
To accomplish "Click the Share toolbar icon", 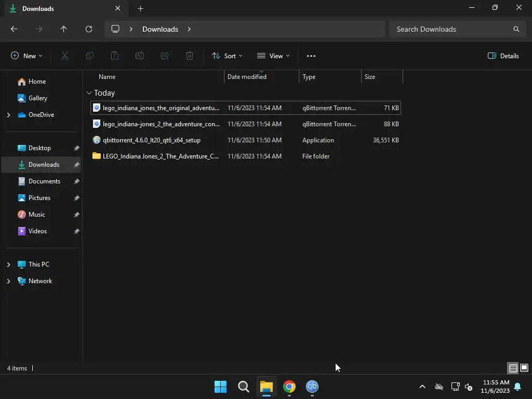I will [165, 56].
